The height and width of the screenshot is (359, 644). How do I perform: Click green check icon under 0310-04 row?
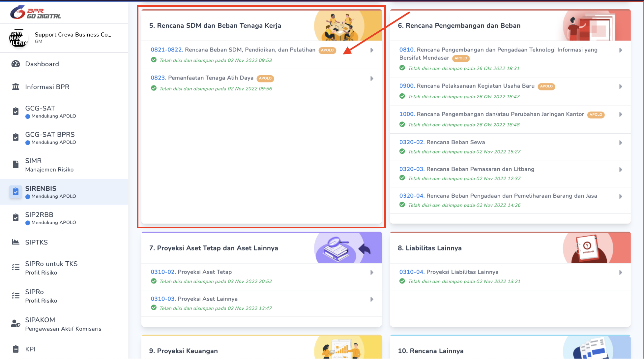[402, 281]
